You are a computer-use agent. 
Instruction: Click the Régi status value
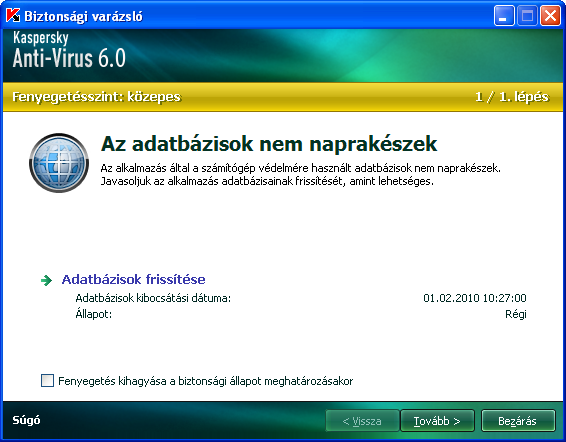(515, 314)
